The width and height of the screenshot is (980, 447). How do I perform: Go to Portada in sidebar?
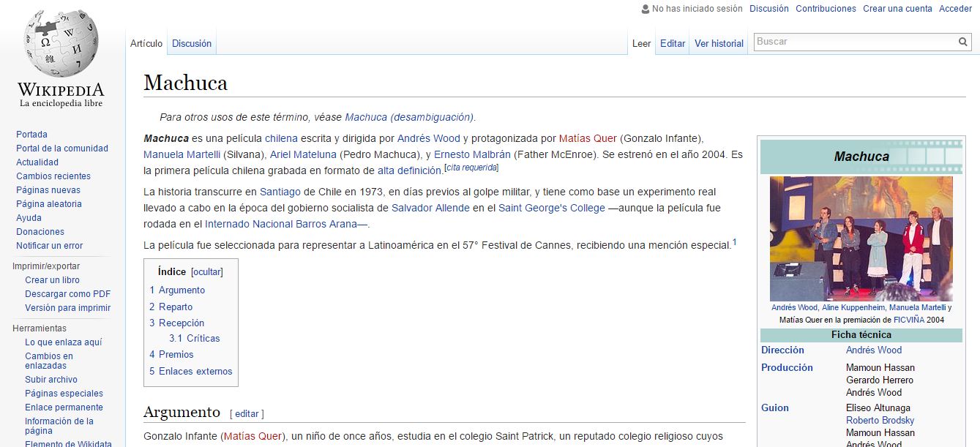point(31,135)
